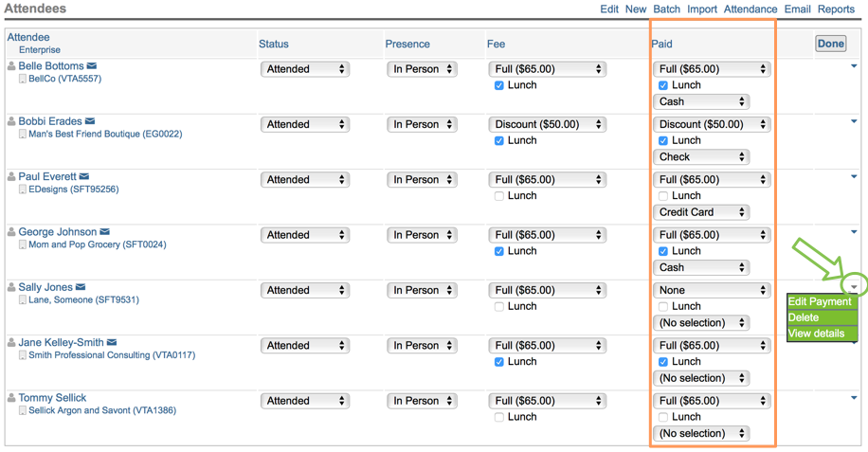868x452 pixels.
Task: Check Fee Lunch box for Tommy Sellick
Action: click(499, 417)
